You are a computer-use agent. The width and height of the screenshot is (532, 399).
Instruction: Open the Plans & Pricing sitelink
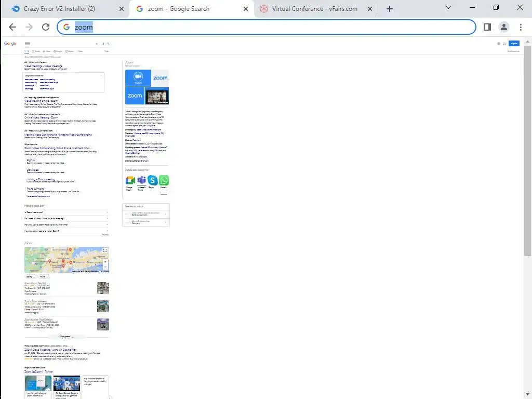36,189
